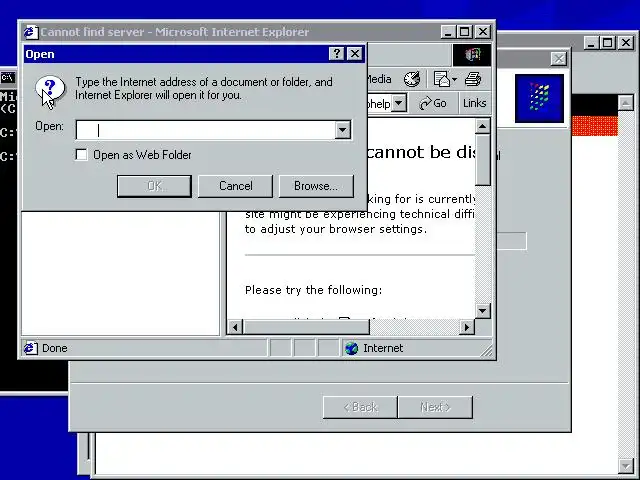The width and height of the screenshot is (640, 480).
Task: Click the IE page scroll down arrow
Action: 482,311
